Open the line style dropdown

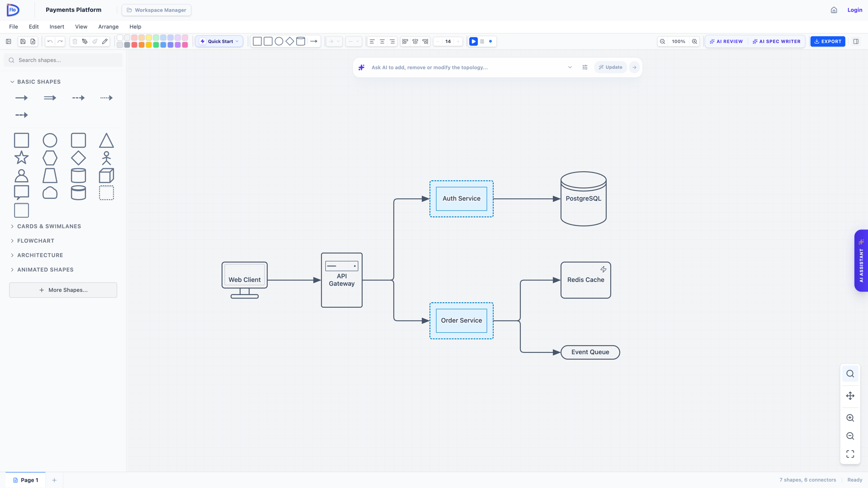[x=354, y=42]
